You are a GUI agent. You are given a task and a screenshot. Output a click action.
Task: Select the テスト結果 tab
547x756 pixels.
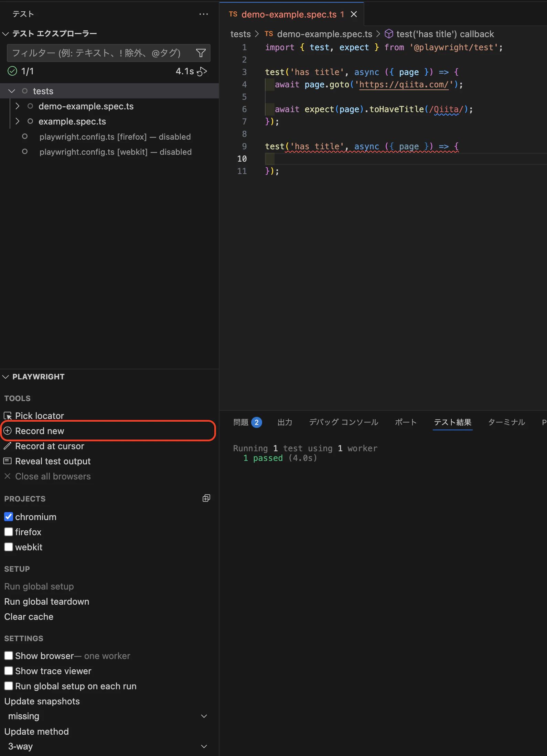tap(452, 422)
